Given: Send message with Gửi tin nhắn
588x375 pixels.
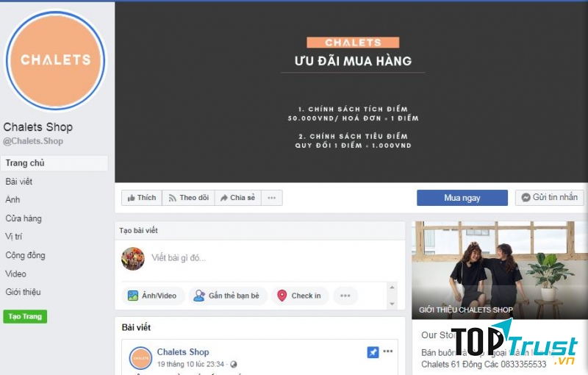Looking at the screenshot, I should tap(549, 197).
